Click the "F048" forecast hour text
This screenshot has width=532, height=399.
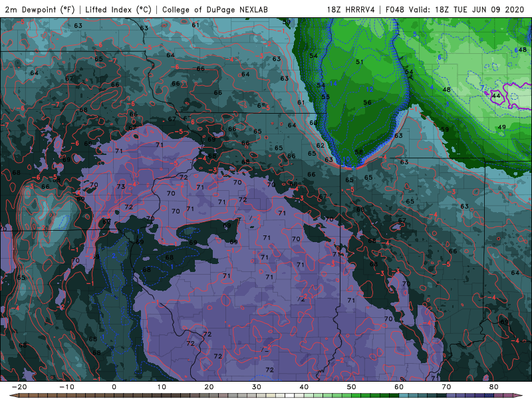tap(394, 9)
